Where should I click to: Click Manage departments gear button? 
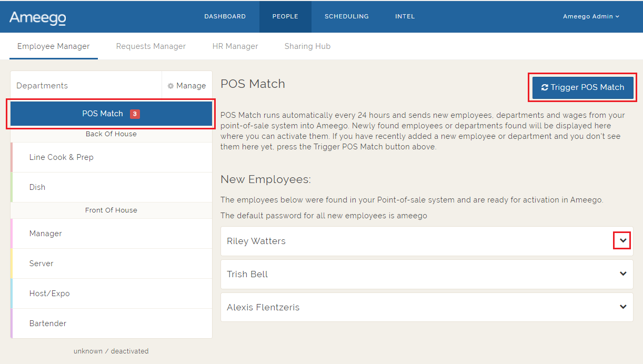coord(187,86)
